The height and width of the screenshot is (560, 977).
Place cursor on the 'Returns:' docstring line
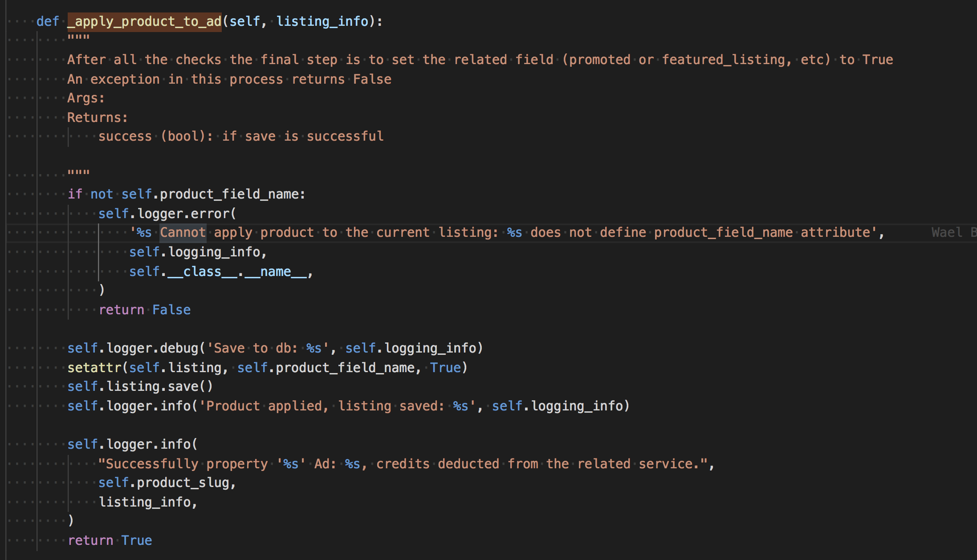tap(98, 118)
